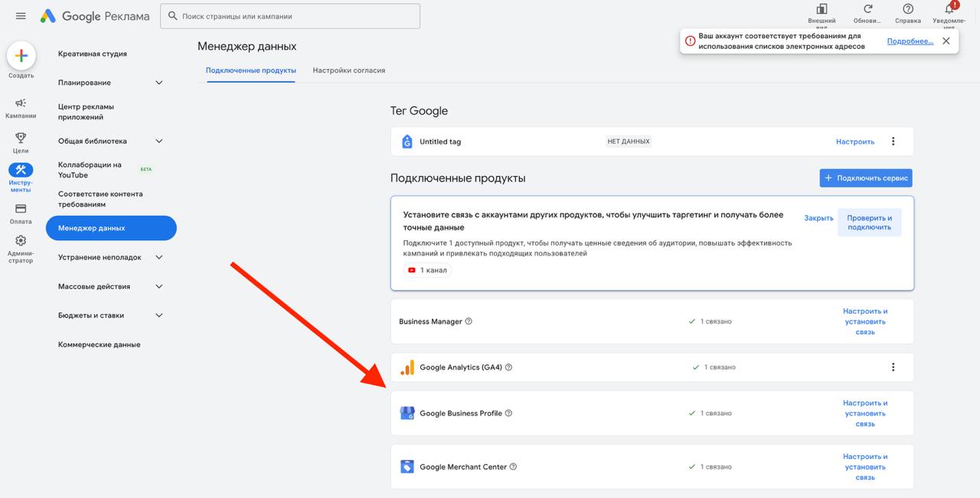Open Goals trophy icon

point(21,138)
